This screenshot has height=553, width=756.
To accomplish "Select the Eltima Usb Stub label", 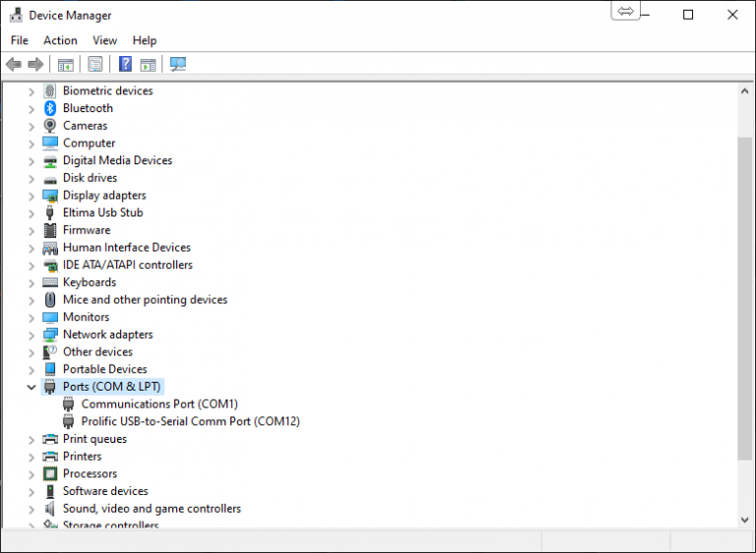I will (103, 213).
